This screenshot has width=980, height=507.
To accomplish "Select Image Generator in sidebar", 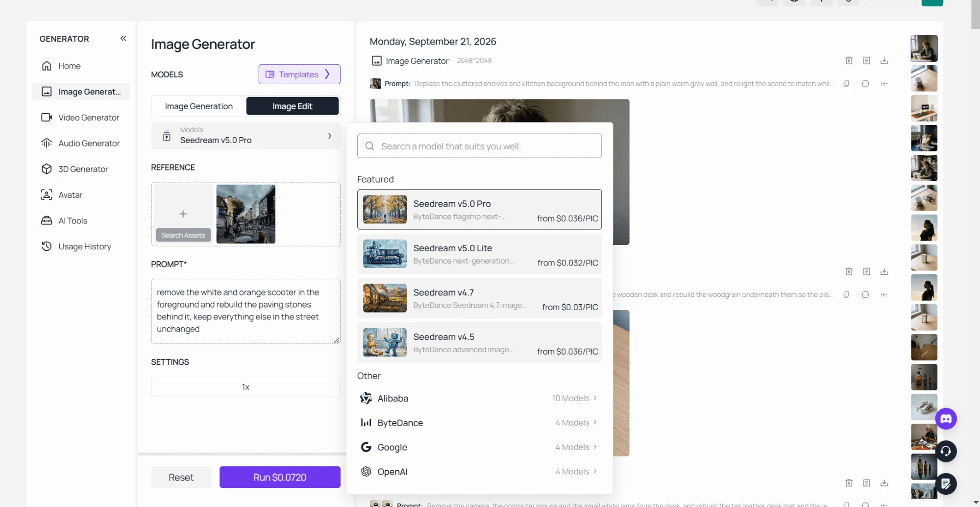I will click(x=81, y=92).
